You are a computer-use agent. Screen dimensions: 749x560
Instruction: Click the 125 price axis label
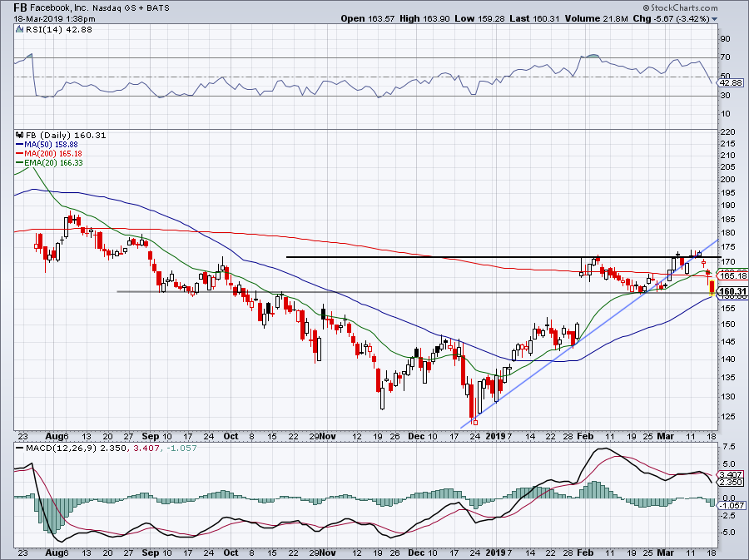pos(727,416)
